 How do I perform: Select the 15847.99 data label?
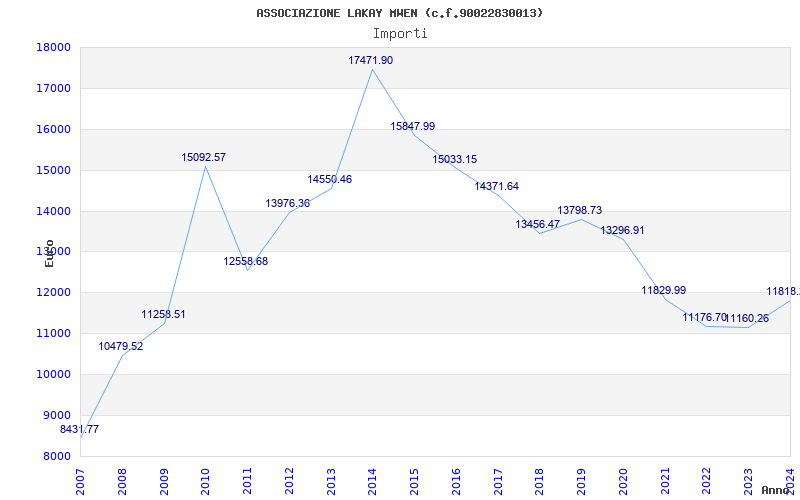[x=413, y=126]
